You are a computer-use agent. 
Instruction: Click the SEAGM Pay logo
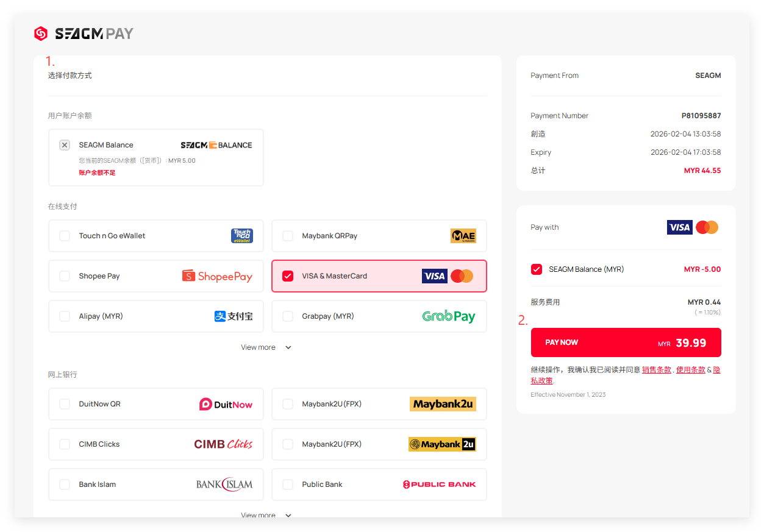[84, 34]
